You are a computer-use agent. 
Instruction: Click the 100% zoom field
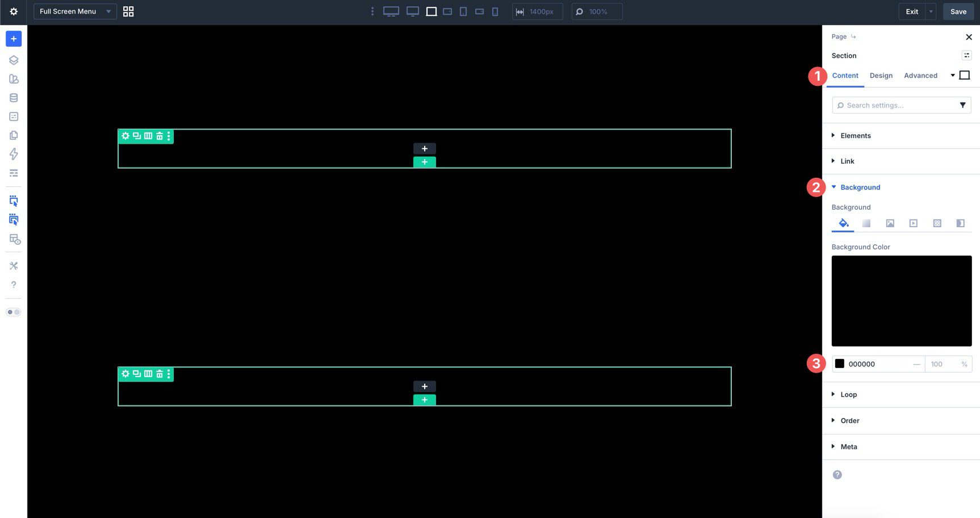click(597, 11)
